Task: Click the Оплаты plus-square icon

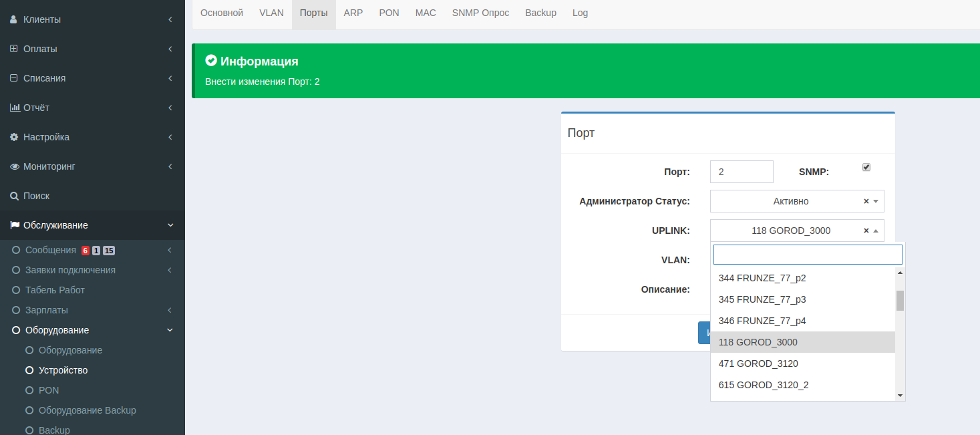Action: click(x=14, y=49)
